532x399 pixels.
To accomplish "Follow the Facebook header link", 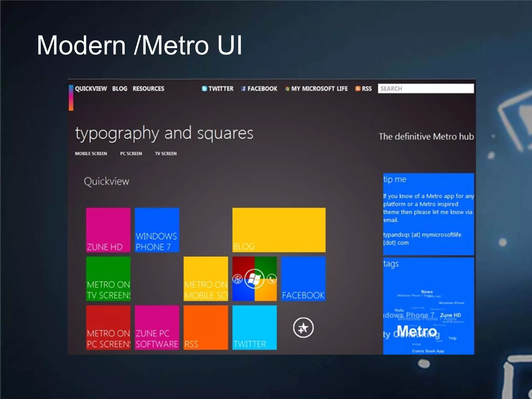I will [262, 89].
